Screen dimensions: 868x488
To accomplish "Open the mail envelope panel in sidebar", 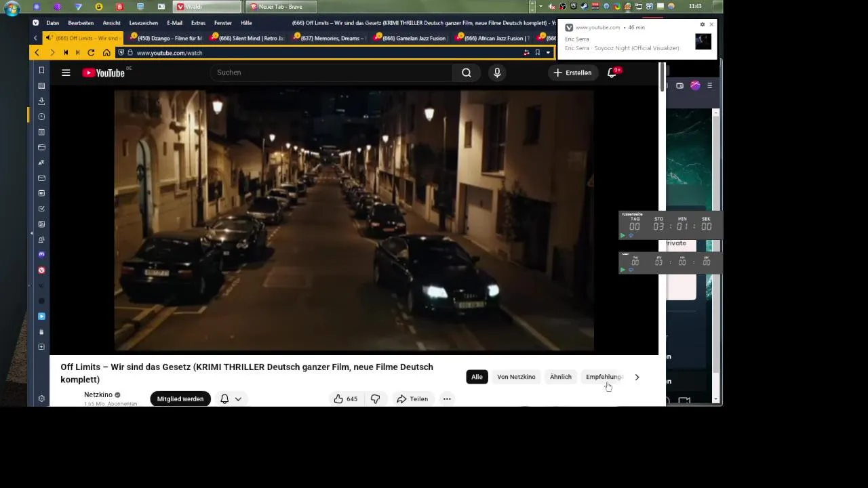I will tap(41, 178).
